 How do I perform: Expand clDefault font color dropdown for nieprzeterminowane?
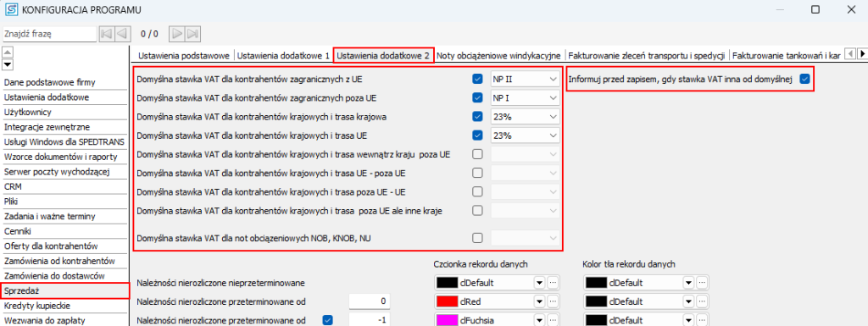[x=539, y=283]
